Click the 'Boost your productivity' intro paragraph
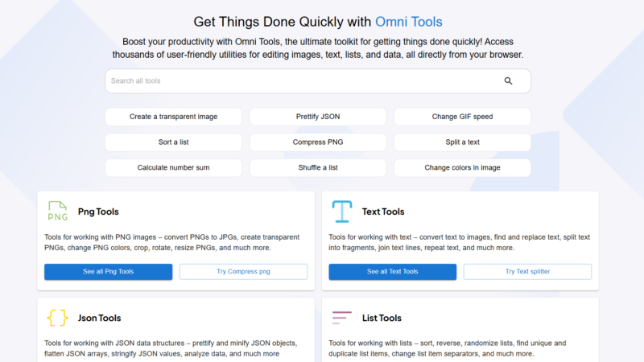The height and width of the screenshot is (362, 644). pyautogui.click(x=317, y=48)
